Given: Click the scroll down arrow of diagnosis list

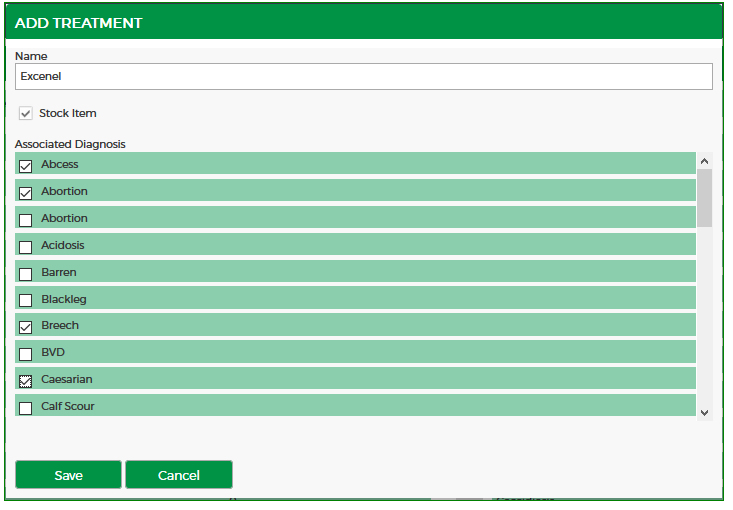Looking at the screenshot, I should pos(704,413).
